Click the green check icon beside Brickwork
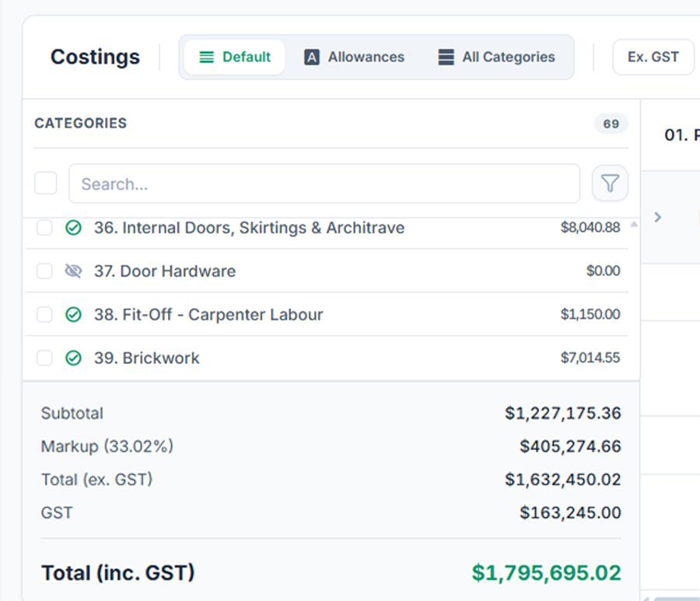 click(73, 358)
